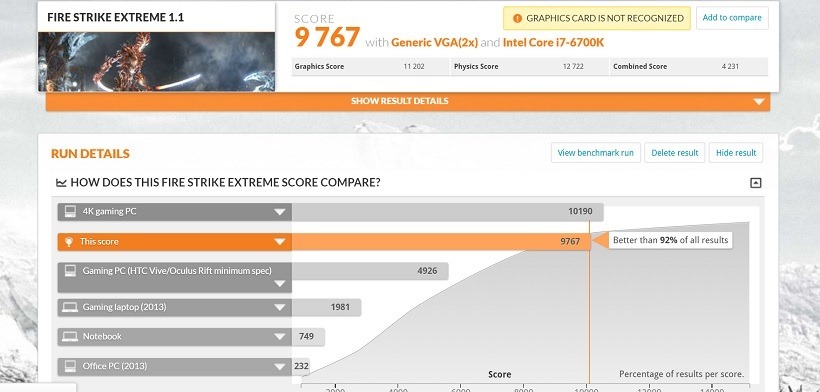This screenshot has height=392, width=820.
Task: Click the laptop icon next to Notebook
Action: (x=70, y=337)
